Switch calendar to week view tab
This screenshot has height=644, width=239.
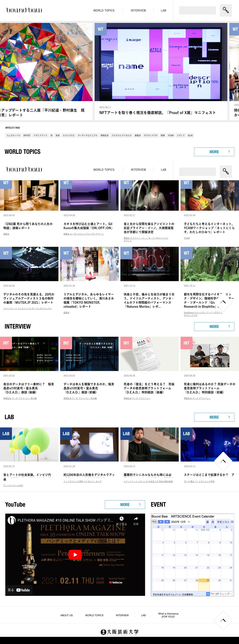pos(207,522)
